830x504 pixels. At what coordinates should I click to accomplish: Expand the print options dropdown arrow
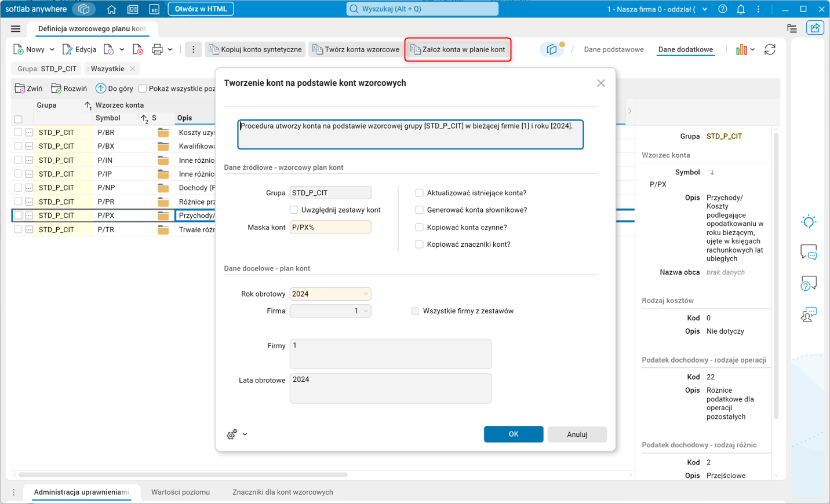[x=170, y=50]
